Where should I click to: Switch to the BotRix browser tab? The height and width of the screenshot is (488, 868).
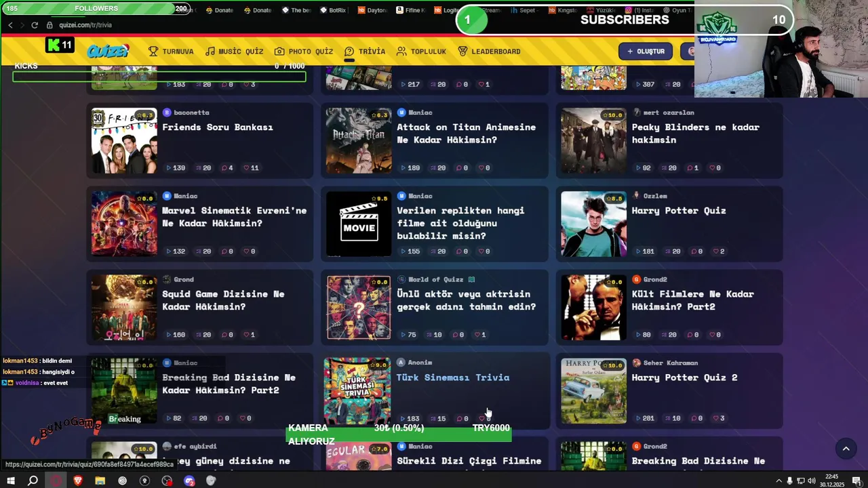(x=332, y=10)
